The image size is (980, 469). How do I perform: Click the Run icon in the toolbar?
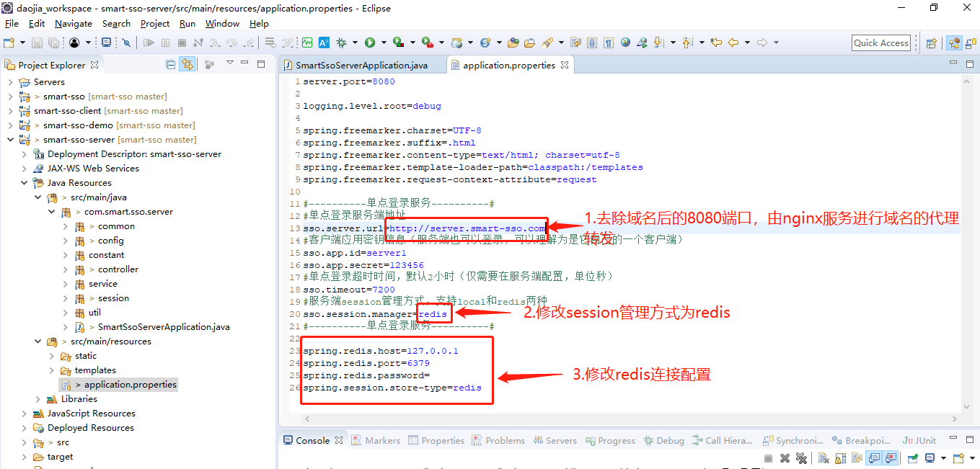(x=368, y=42)
